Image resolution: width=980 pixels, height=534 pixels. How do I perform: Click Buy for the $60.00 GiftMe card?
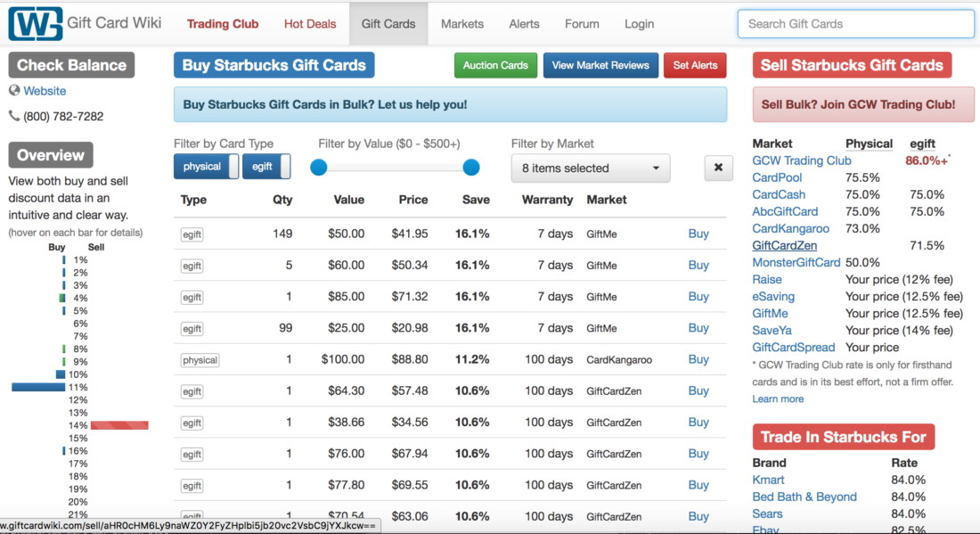[x=698, y=265]
